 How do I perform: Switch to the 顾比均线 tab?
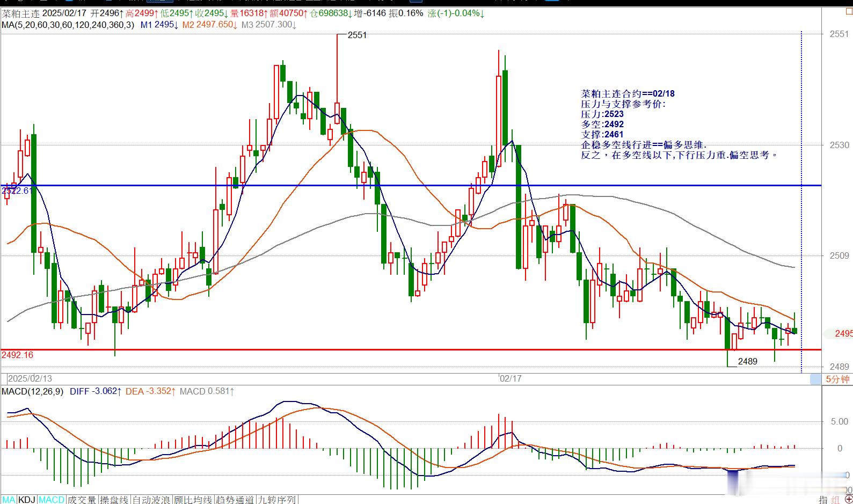[193, 500]
